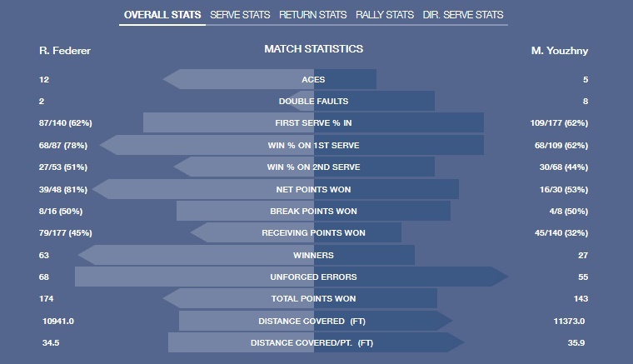Click the Double Faults row label
The image size is (633, 364).
[313, 102]
